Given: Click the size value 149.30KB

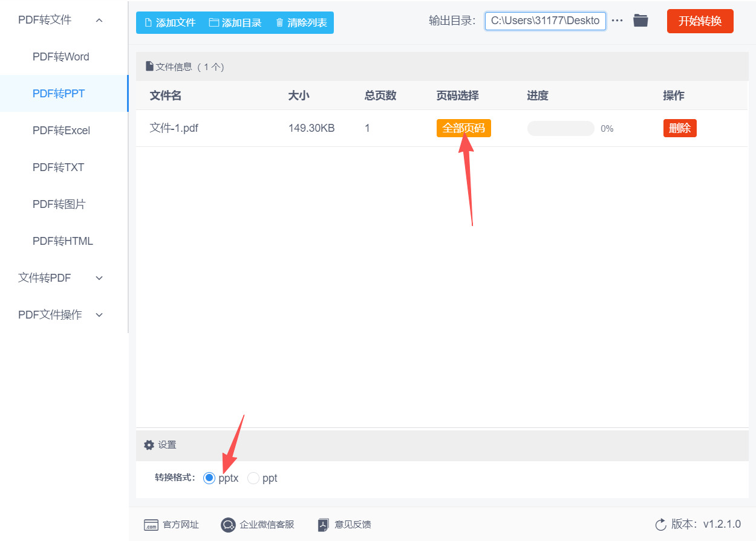Looking at the screenshot, I should coord(311,128).
